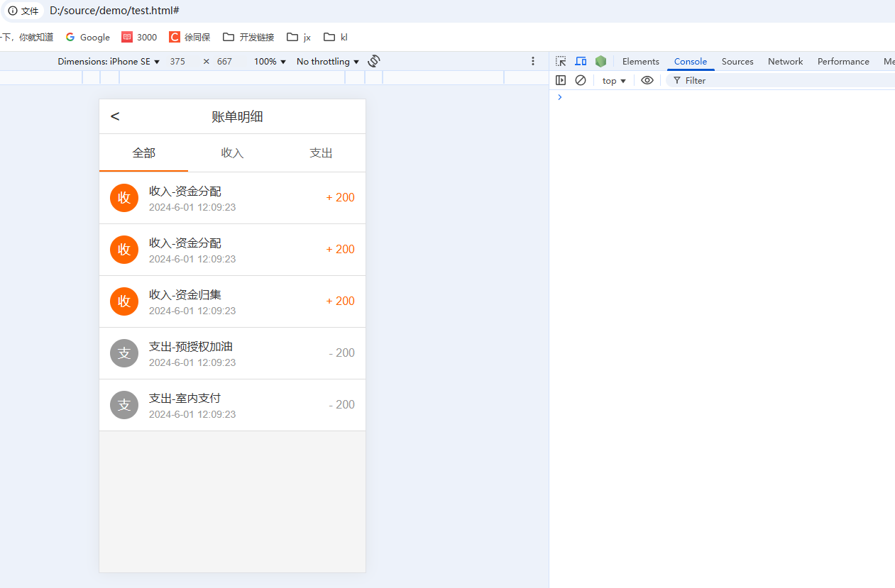Rotate the device viewport orientation
Screen dimensions: 895x588
pos(374,61)
